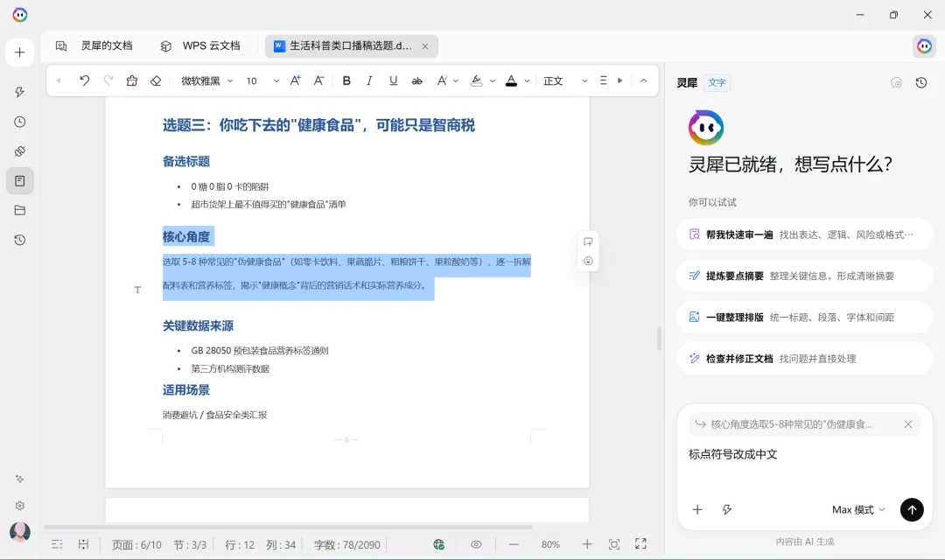Screen dimensions: 945x560
Task: Choose 帮我快速审一遍 suggestion
Action: point(805,234)
